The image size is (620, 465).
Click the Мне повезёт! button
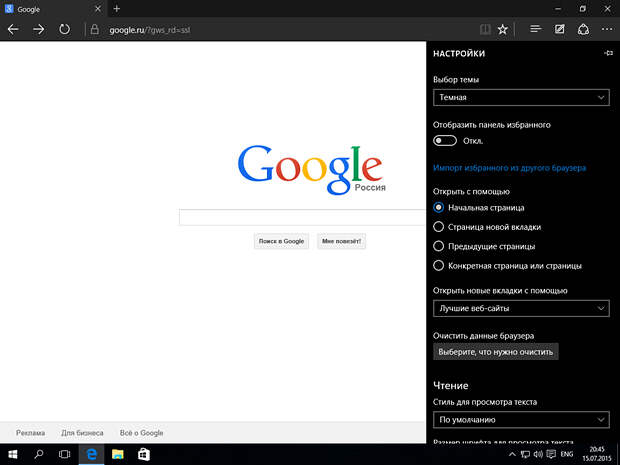pos(341,241)
